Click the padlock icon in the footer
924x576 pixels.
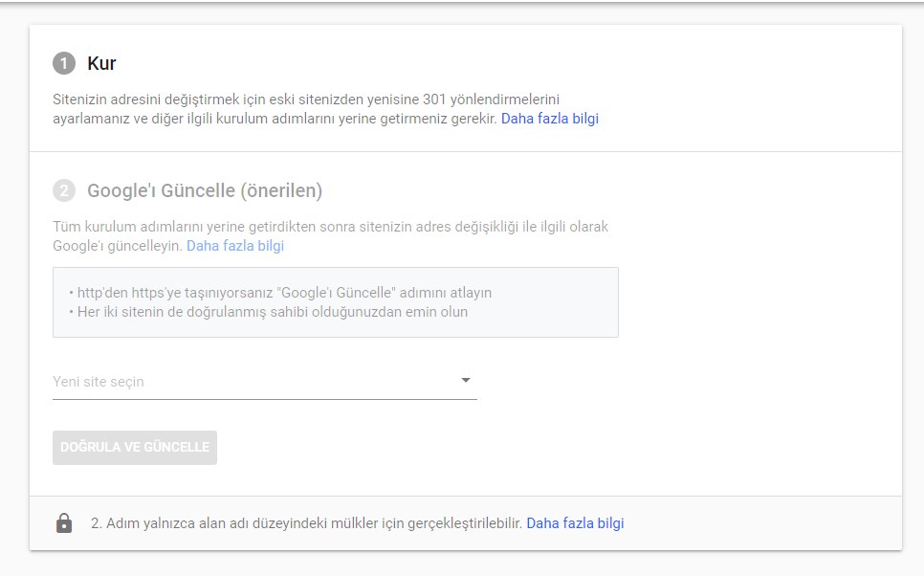(x=64, y=523)
